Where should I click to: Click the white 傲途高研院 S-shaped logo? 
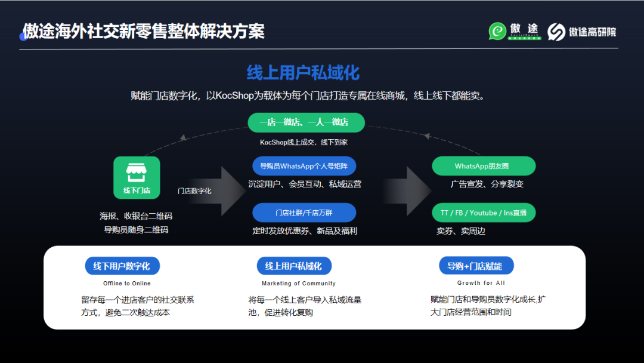point(556,32)
